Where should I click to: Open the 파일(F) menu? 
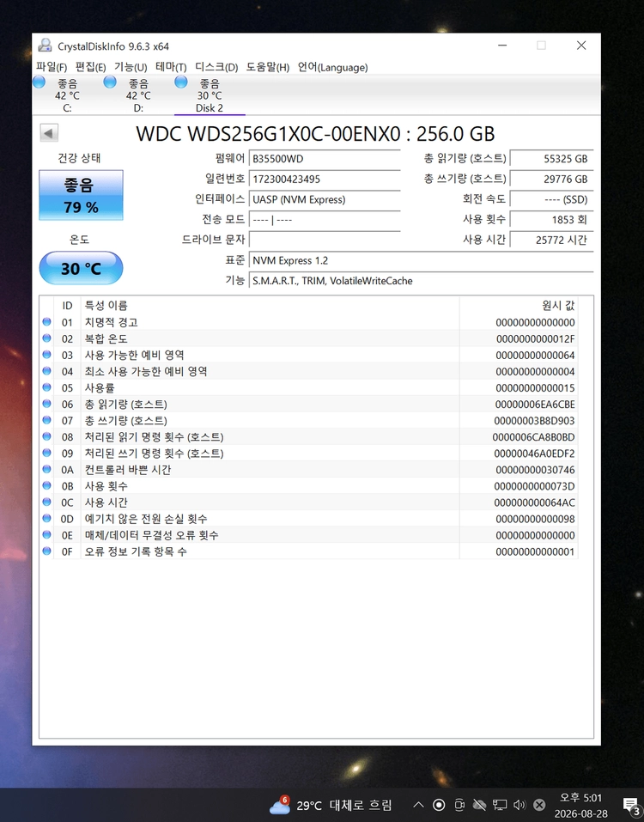(52, 67)
